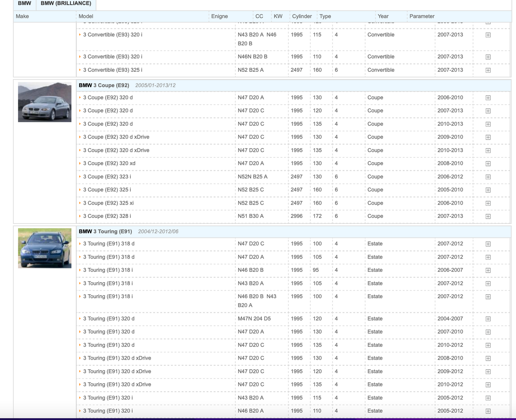Click plus icon on 3 Coupe (E92) 323 i row
The width and height of the screenshot is (516, 420).
[x=488, y=177]
